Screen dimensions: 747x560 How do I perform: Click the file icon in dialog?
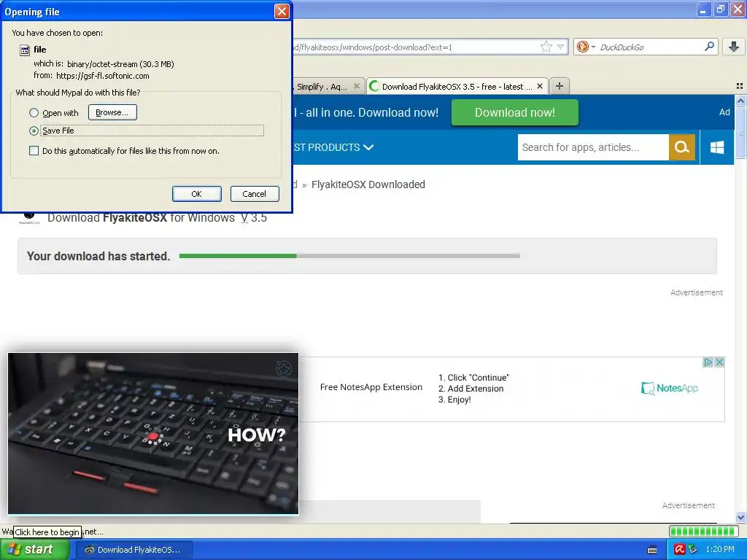tap(25, 50)
